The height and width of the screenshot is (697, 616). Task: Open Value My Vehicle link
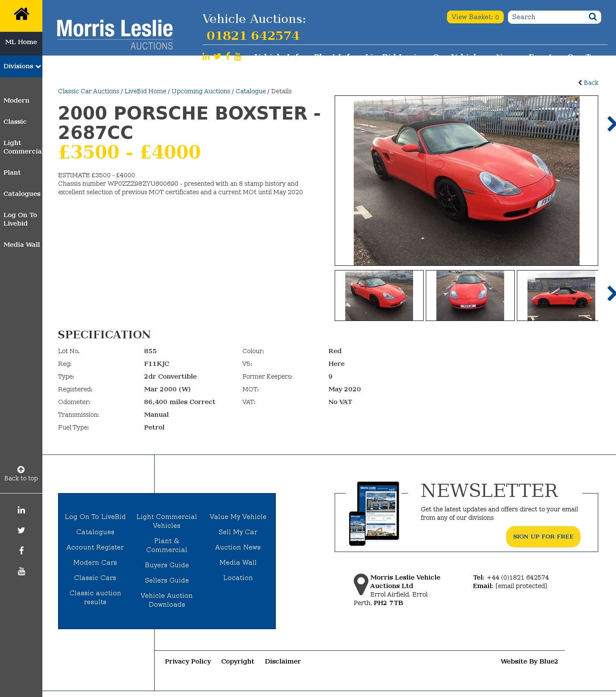click(x=238, y=517)
